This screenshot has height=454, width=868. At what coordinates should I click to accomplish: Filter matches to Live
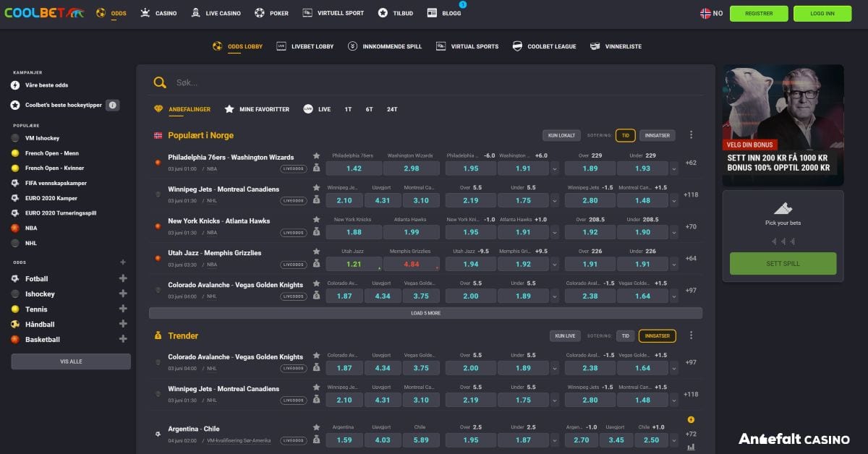pyautogui.click(x=317, y=109)
